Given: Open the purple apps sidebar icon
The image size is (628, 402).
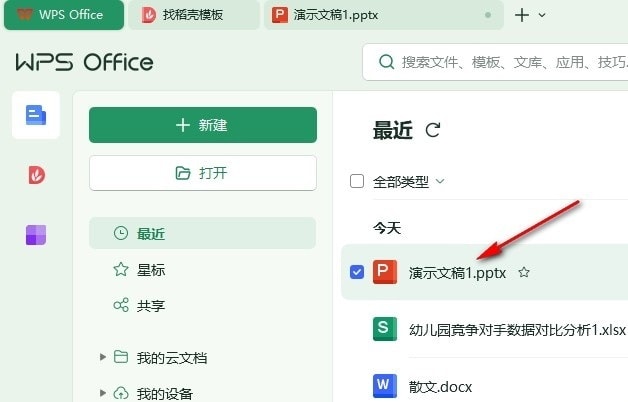Looking at the screenshot, I should 36,235.
